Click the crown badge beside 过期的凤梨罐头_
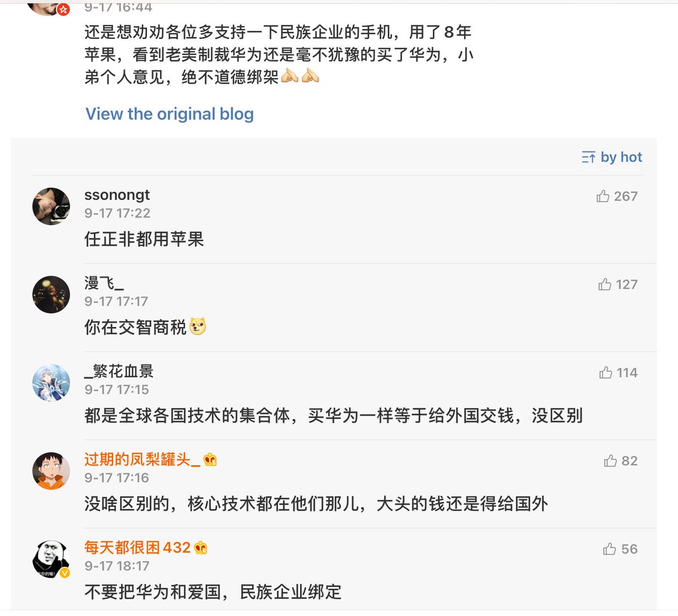Viewport: 678px width, 616px height. 210,460
